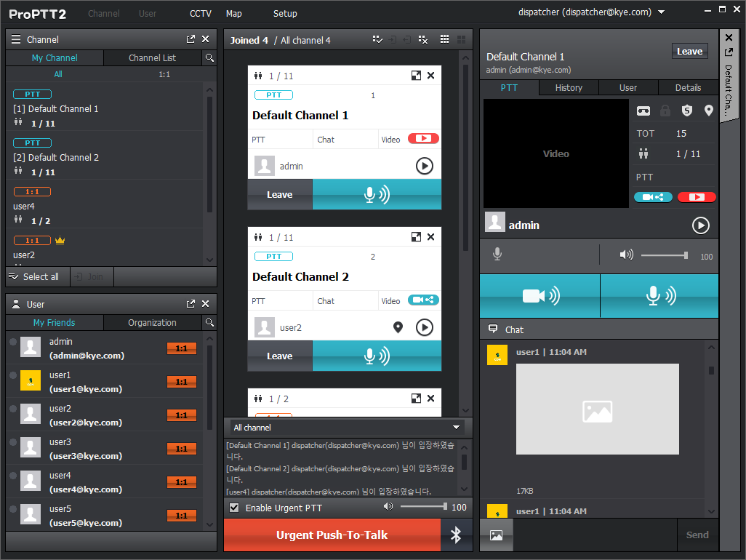
Task: Open the CCTV menu
Action: pyautogui.click(x=200, y=13)
